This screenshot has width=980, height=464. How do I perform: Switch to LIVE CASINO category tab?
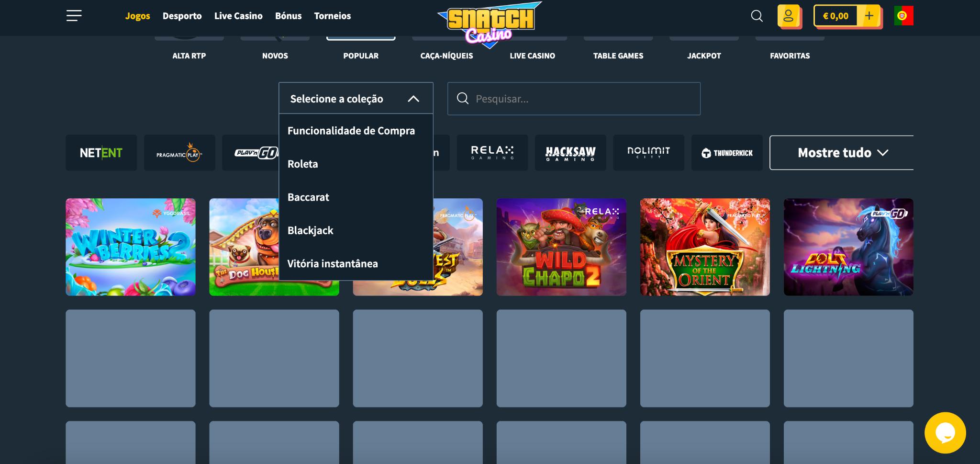[533, 56]
